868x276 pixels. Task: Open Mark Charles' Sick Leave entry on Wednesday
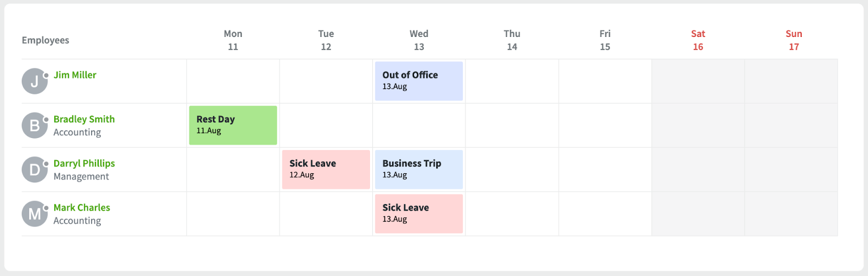[x=419, y=214]
